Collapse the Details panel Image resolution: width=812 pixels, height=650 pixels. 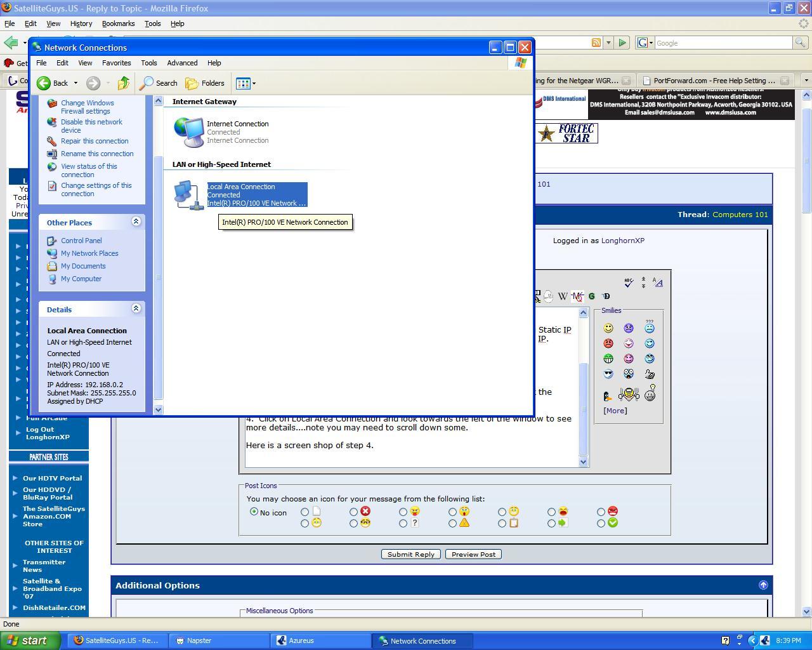[x=136, y=308]
